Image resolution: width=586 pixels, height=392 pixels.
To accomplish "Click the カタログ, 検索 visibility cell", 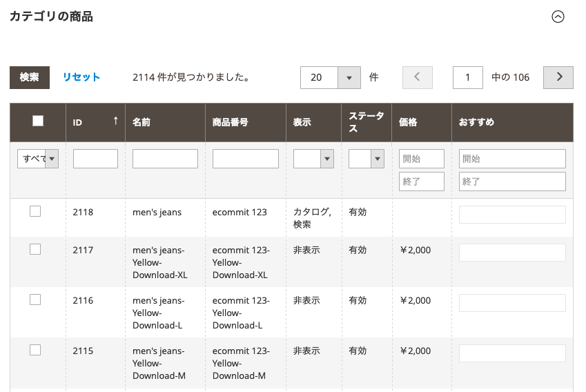I will coord(312,218).
